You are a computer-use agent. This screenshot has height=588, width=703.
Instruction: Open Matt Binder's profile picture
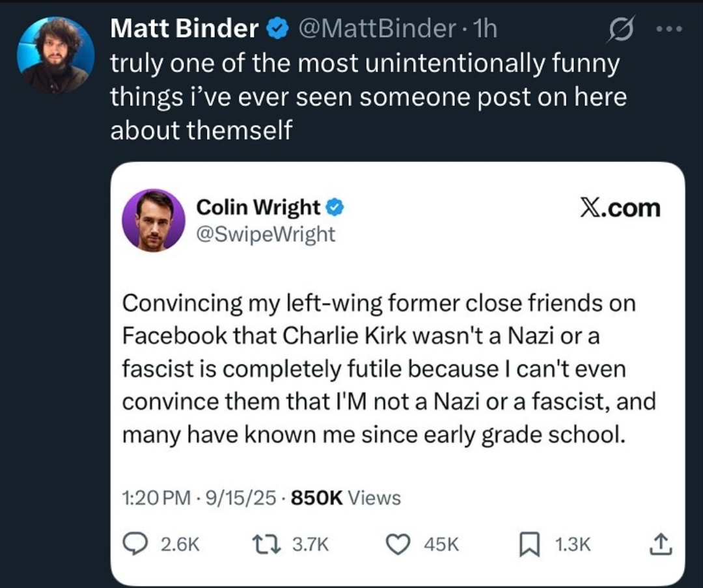coord(55,55)
